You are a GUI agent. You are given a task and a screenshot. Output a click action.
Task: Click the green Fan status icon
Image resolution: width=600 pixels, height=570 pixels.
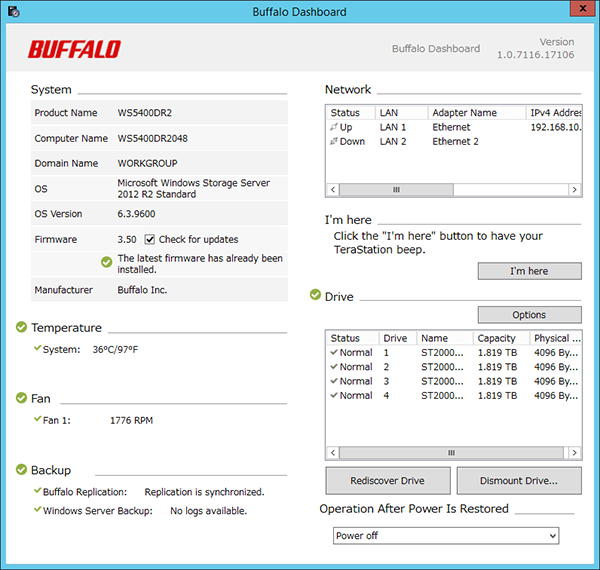[x=21, y=398]
